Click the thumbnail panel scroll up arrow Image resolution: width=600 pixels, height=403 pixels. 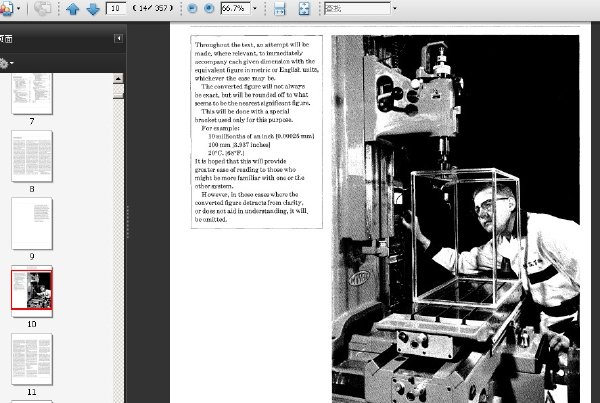coord(118,78)
